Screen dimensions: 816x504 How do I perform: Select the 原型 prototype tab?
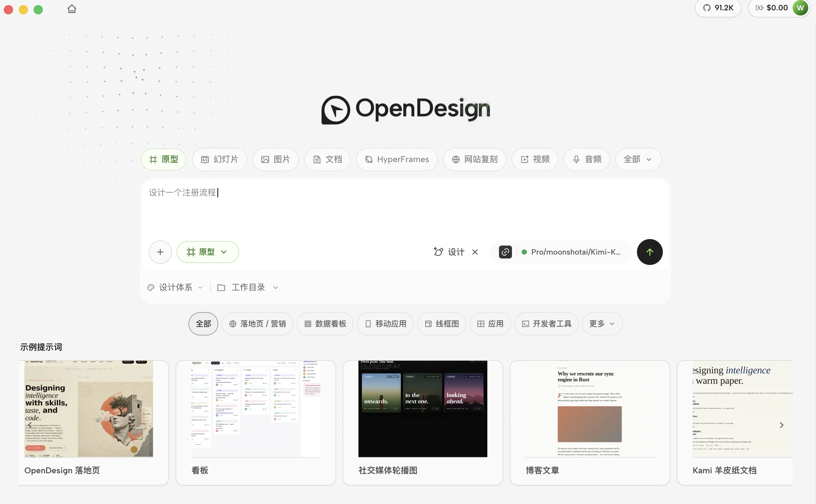click(164, 159)
